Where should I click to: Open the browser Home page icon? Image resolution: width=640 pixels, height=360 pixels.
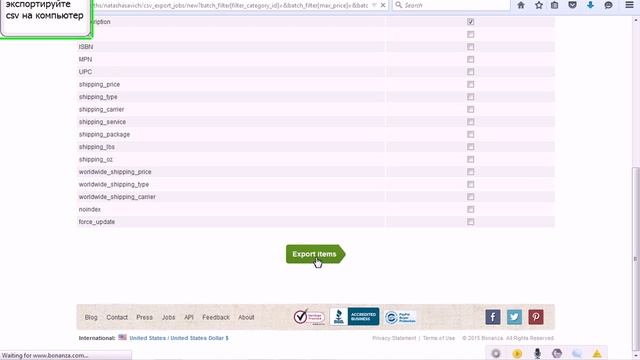coord(520,5)
